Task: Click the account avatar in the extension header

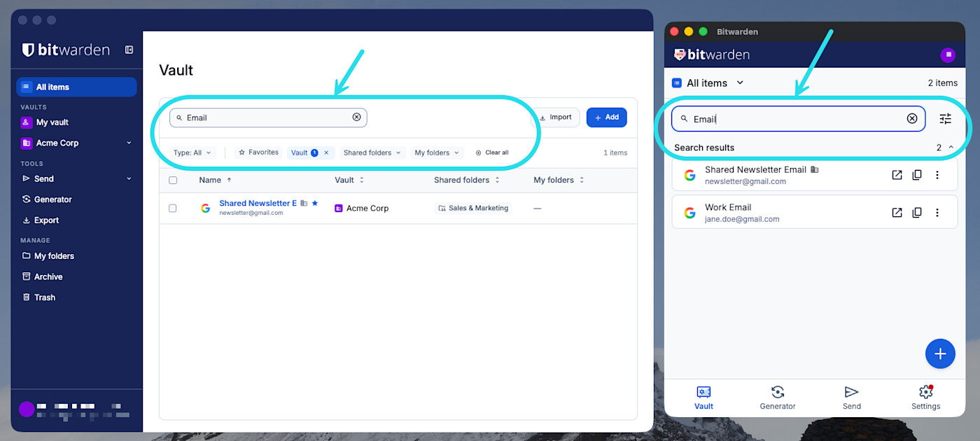Action: pos(948,55)
